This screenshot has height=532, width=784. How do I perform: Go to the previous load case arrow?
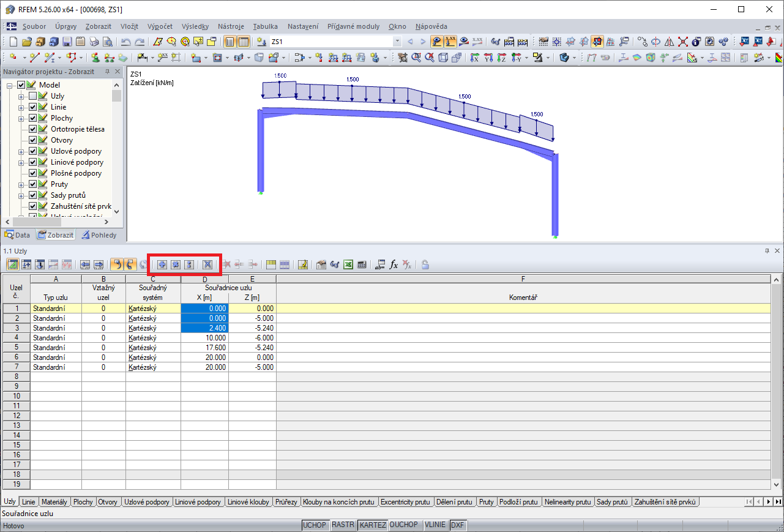[x=410, y=42]
